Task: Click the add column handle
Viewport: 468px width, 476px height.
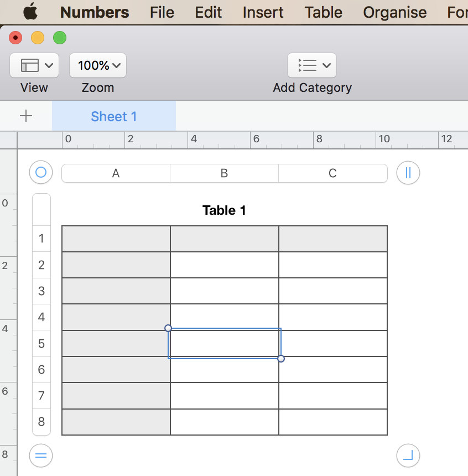Action: click(x=408, y=173)
